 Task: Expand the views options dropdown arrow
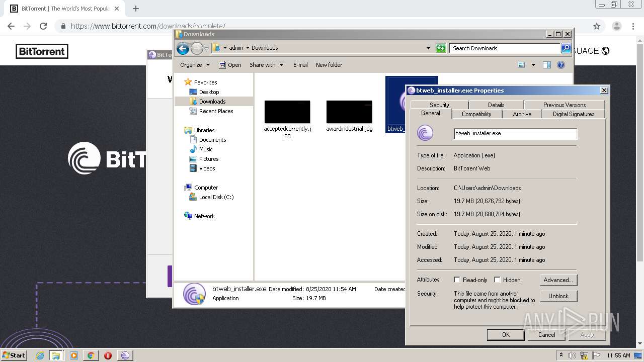[533, 65]
